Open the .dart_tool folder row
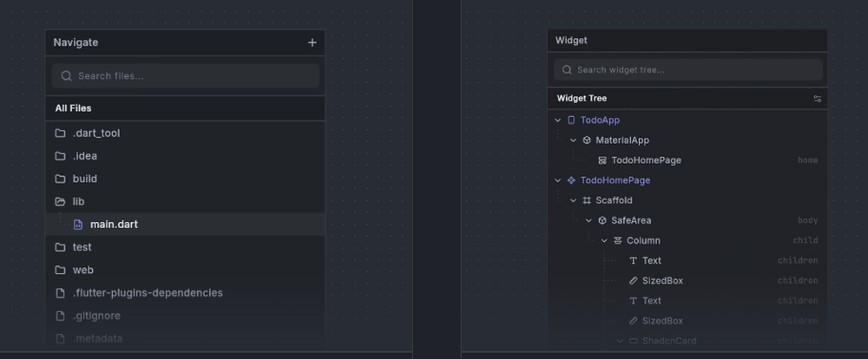868x359 pixels. (185, 134)
